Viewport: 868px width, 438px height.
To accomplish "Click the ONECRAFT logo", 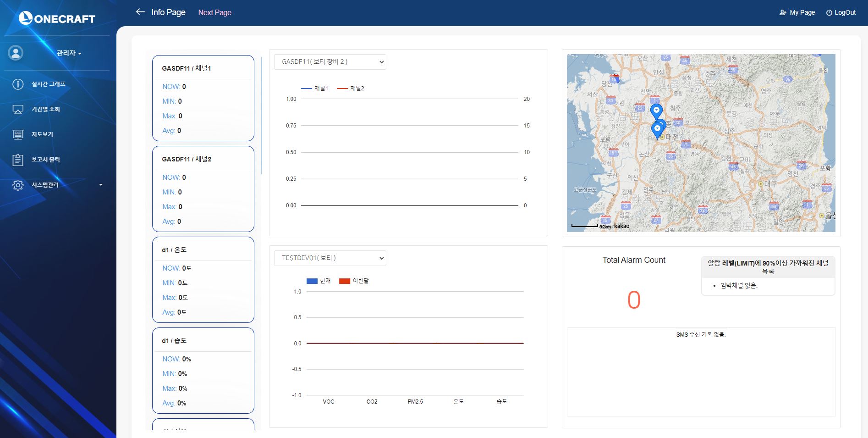I will 57,18.
